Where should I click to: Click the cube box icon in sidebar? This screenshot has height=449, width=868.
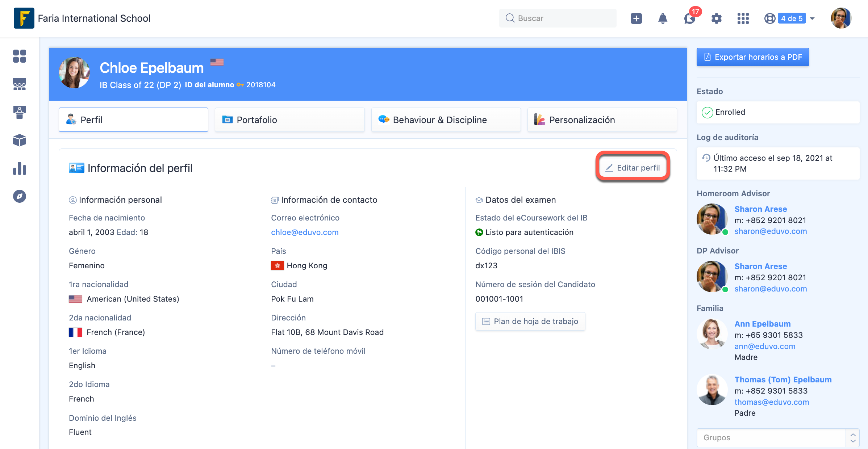(x=20, y=140)
